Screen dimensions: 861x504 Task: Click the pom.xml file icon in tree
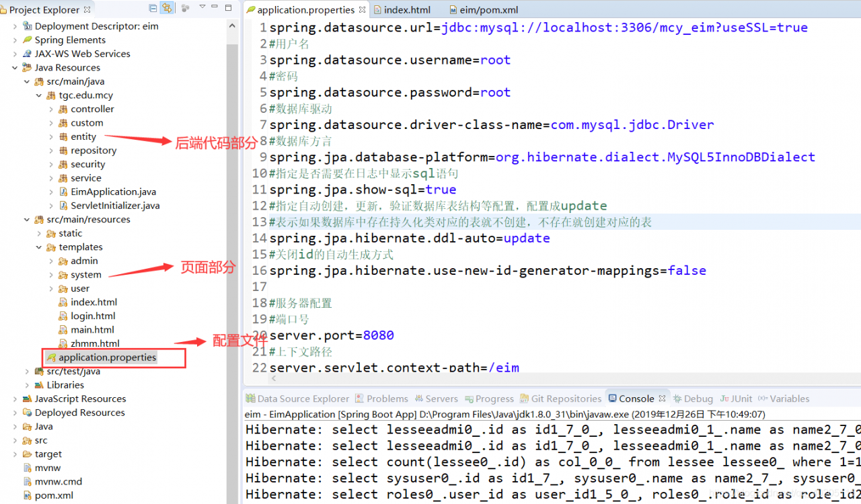click(27, 495)
